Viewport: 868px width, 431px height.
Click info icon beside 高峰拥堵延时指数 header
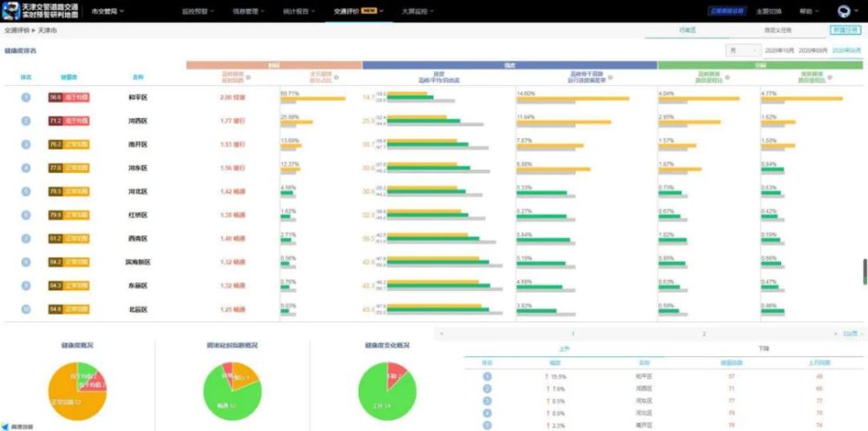pos(248,77)
